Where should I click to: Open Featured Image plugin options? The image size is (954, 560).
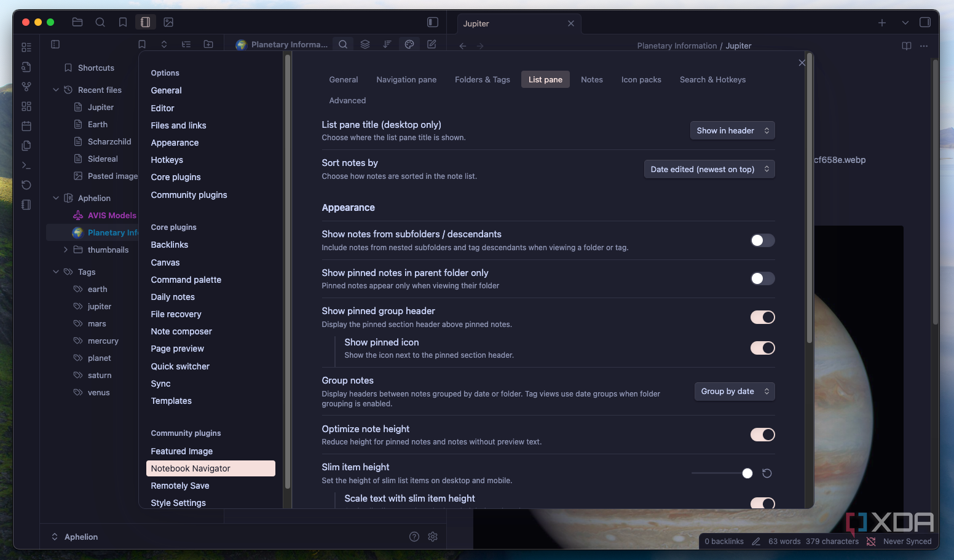coord(181,451)
